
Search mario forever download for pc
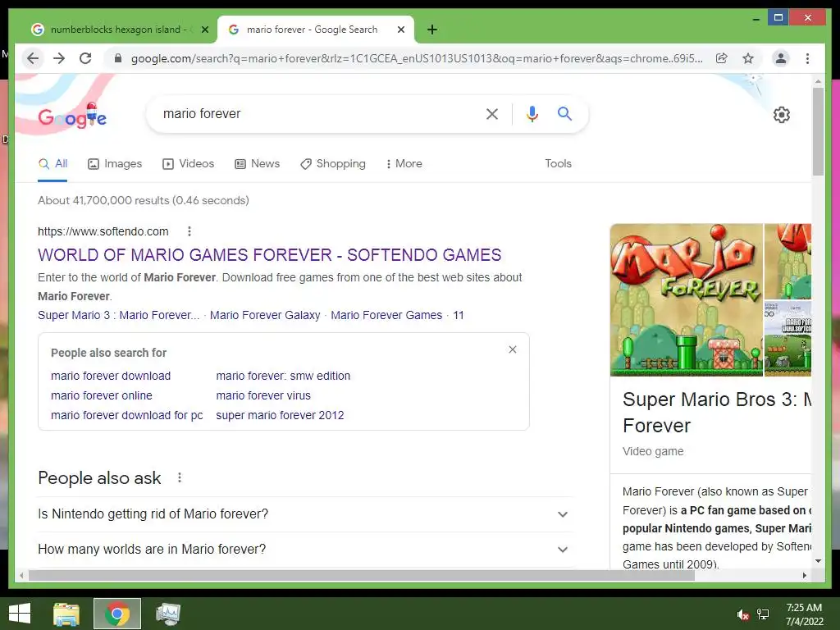(x=127, y=415)
